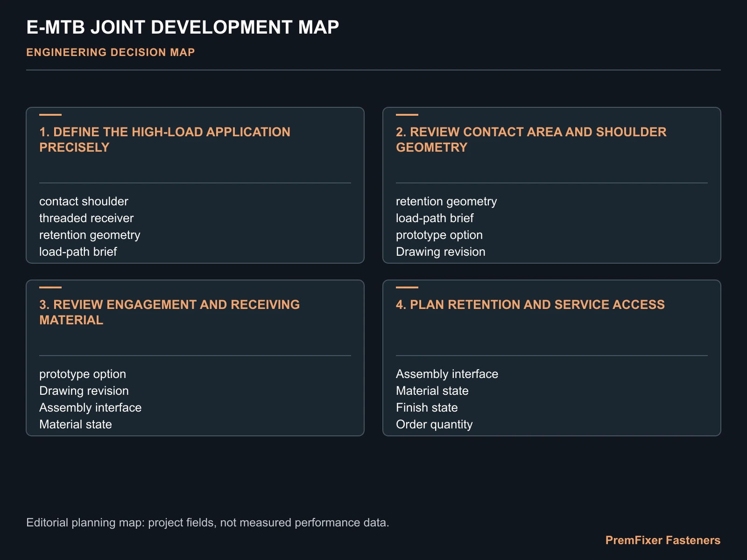The width and height of the screenshot is (747, 560).
Task: Select heading '4. Plan retention and service access'
Action: click(530, 305)
